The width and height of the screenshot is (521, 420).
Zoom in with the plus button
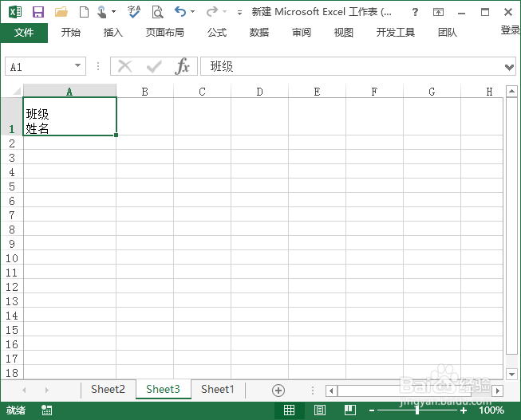click(x=464, y=410)
